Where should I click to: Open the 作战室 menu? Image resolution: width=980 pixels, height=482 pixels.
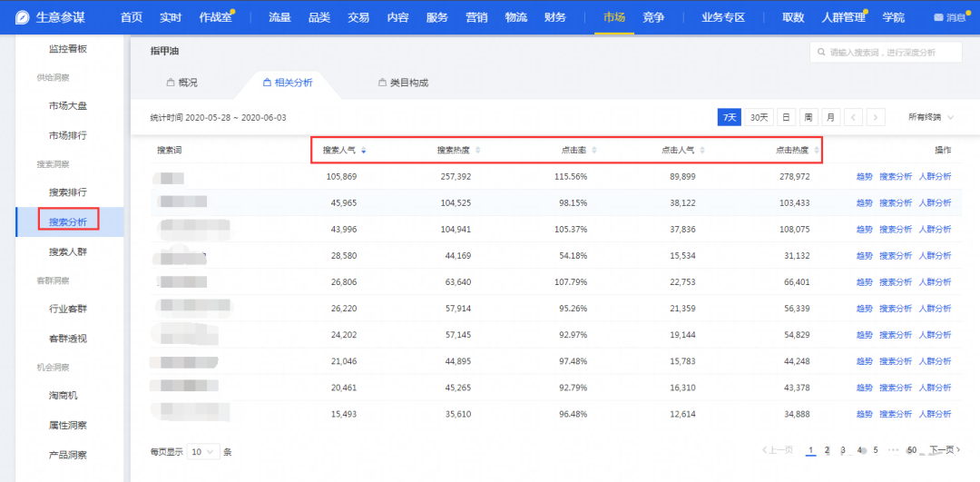(x=216, y=17)
